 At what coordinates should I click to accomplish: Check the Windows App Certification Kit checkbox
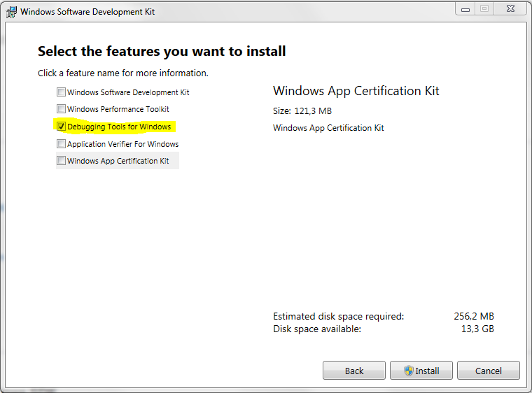click(61, 160)
